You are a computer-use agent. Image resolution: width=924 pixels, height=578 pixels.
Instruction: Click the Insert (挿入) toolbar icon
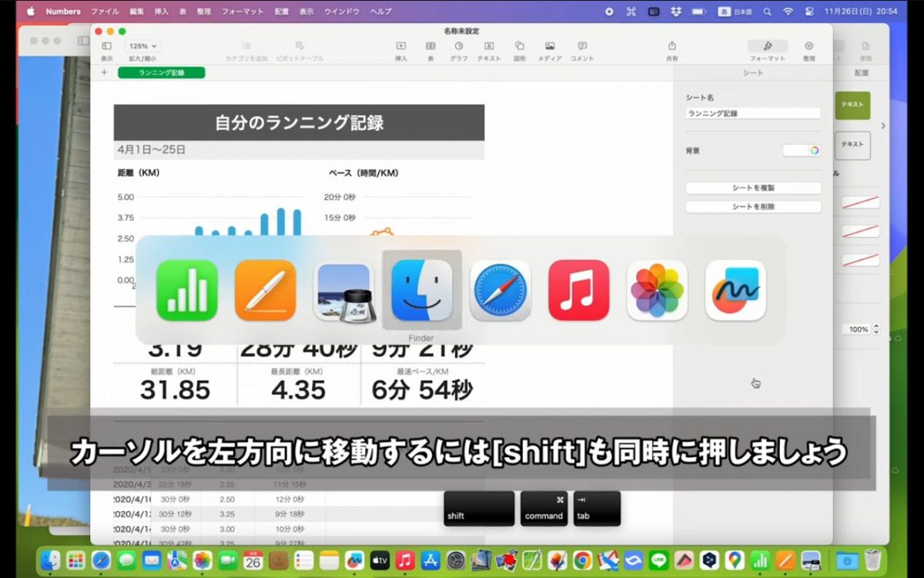point(401,46)
